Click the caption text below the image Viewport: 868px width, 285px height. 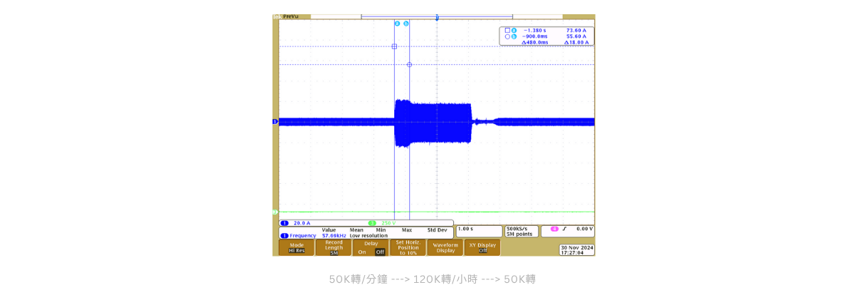coord(433,279)
